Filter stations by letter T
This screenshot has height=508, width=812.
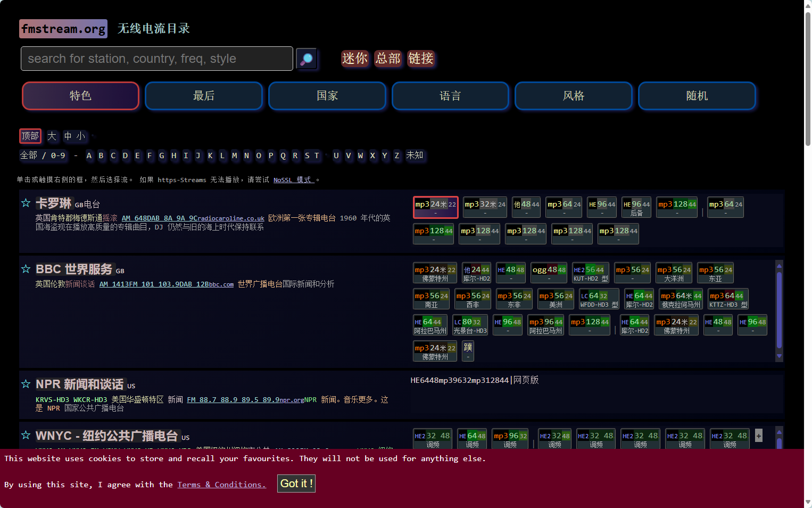(x=317, y=155)
